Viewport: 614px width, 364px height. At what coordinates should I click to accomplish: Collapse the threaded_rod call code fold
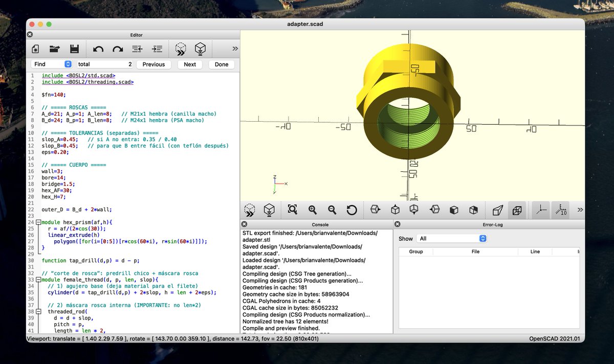point(38,311)
